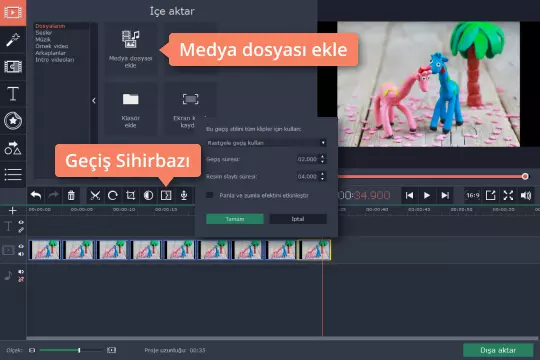Viewport: 540px width, 360px height.
Task: Click the Rotate clip icon
Action: 113,196
